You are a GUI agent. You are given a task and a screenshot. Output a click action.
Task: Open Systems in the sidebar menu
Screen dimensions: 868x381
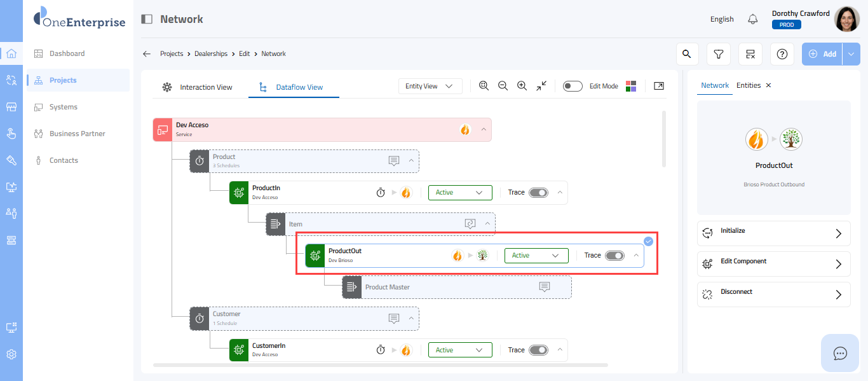point(64,107)
